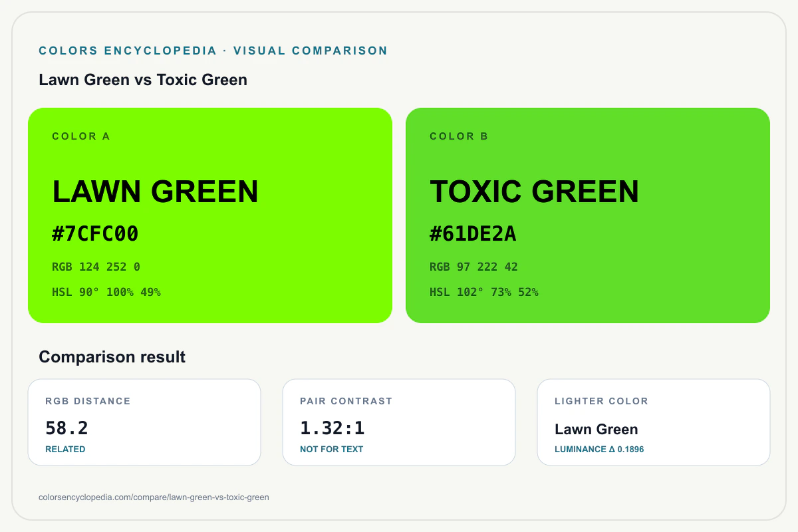The image size is (798, 532).
Task: Click the HSL 90° 100% 49% value
Action: click(106, 292)
